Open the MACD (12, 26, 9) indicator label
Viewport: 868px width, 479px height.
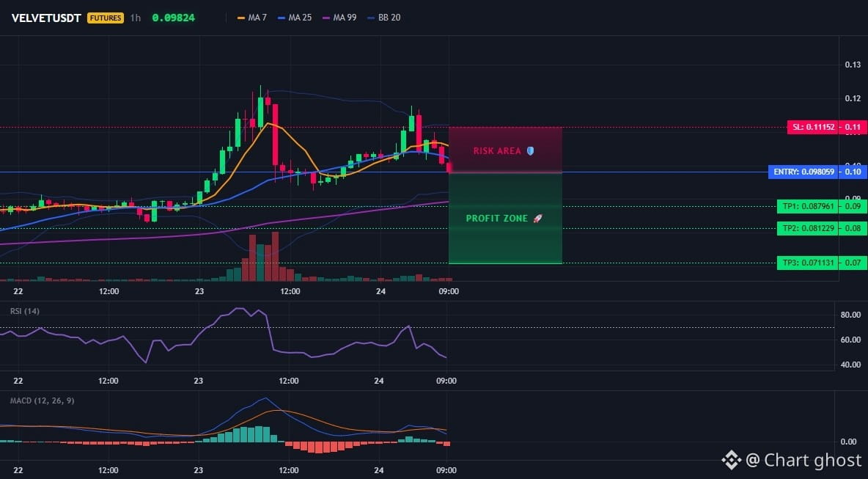pos(42,401)
